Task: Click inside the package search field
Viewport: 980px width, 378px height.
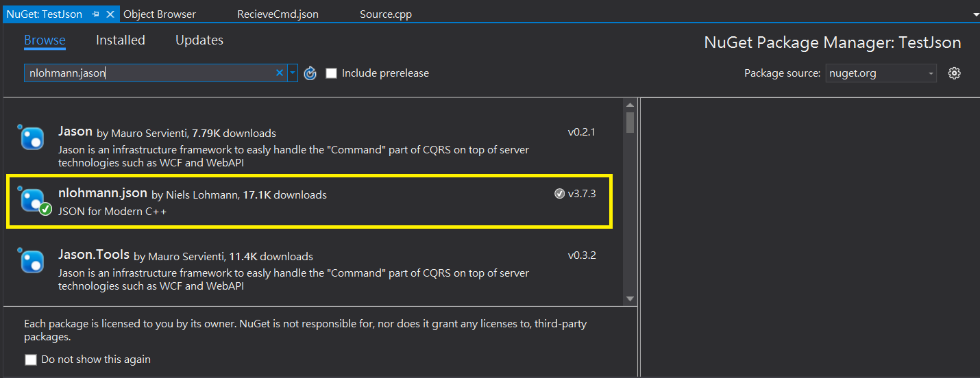Action: [x=151, y=73]
